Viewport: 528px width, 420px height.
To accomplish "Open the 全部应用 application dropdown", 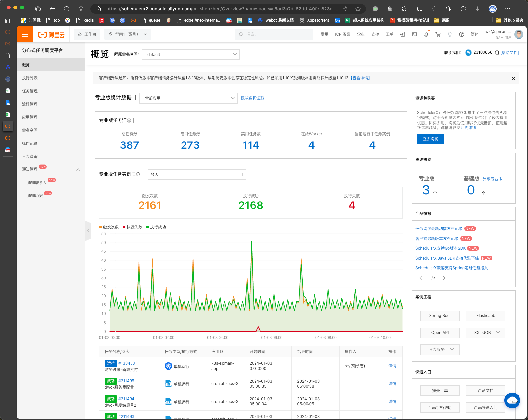I will pos(188,98).
